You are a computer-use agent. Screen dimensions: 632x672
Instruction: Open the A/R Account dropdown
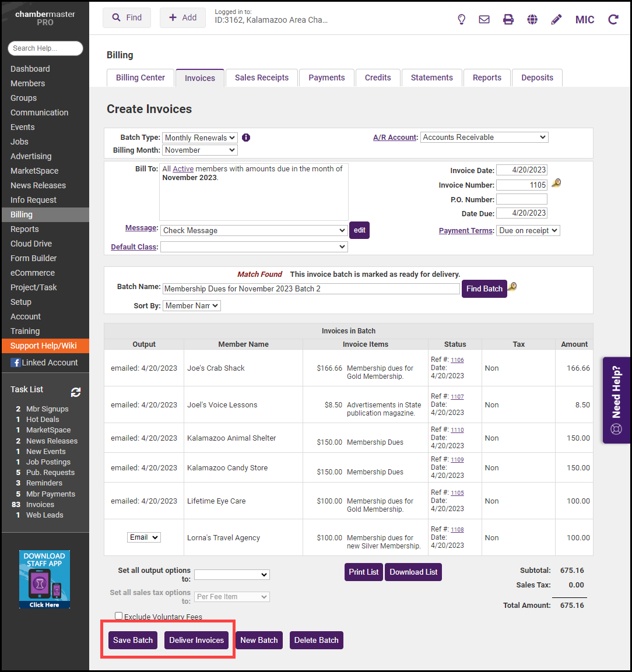[x=484, y=138]
